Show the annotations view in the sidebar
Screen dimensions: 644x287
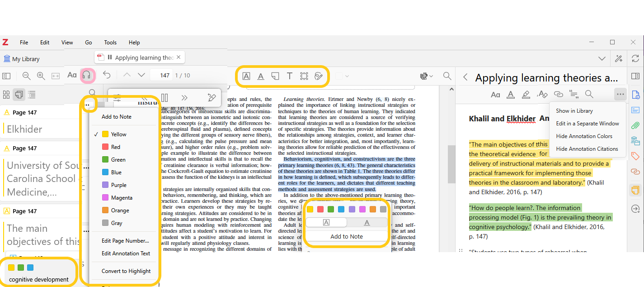pyautogui.click(x=19, y=95)
